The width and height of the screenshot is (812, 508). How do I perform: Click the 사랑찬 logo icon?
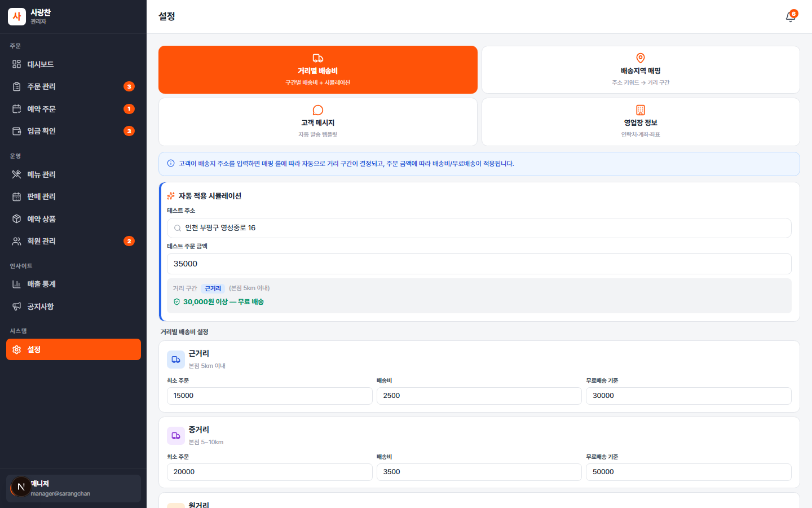(17, 17)
